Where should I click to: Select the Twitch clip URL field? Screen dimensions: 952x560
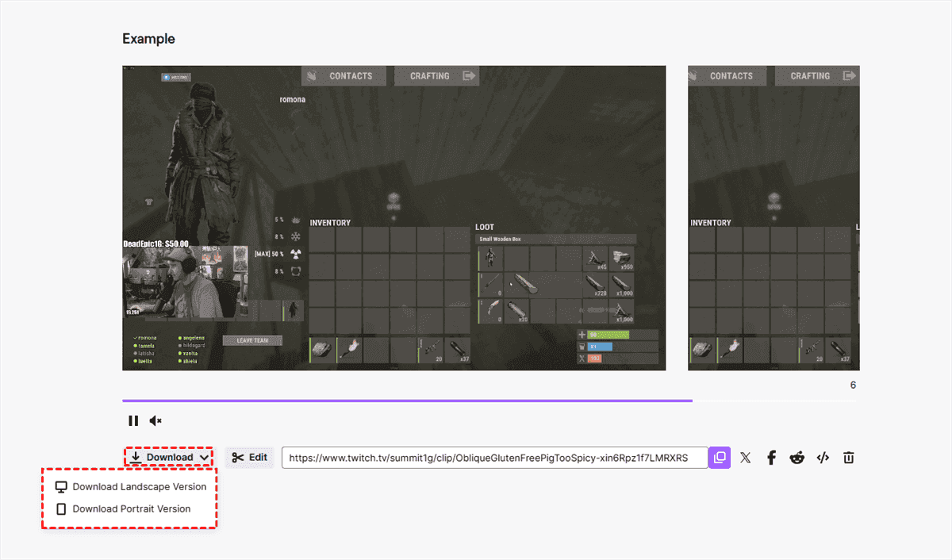click(x=494, y=458)
